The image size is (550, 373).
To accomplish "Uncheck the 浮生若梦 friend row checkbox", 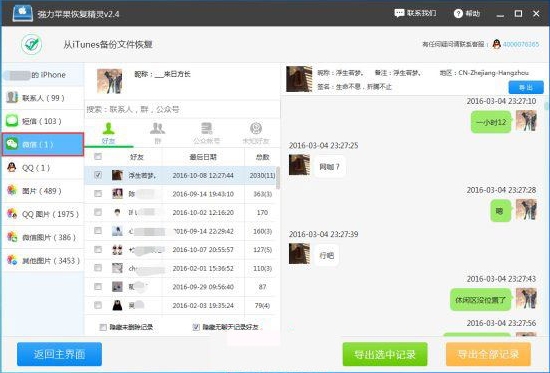I will [x=98, y=175].
